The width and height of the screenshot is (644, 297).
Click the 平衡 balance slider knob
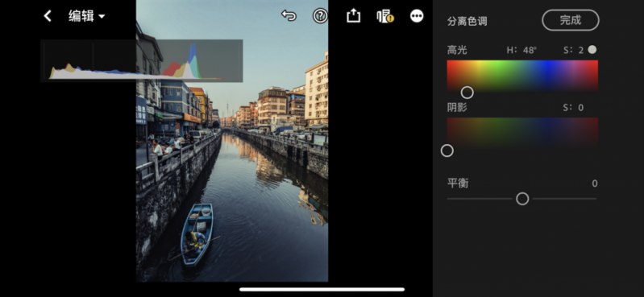tap(522, 199)
